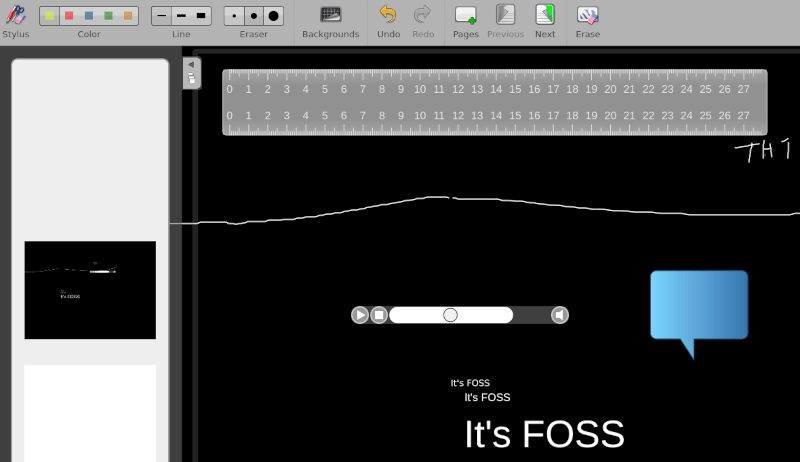This screenshot has height=462, width=800.
Task: Select the first page thumbnail
Action: tap(90, 290)
